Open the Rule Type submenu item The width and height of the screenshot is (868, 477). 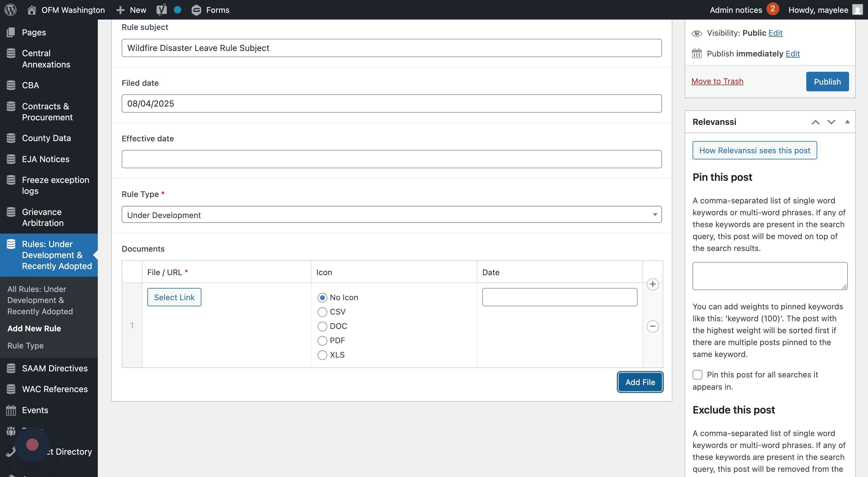tap(25, 346)
